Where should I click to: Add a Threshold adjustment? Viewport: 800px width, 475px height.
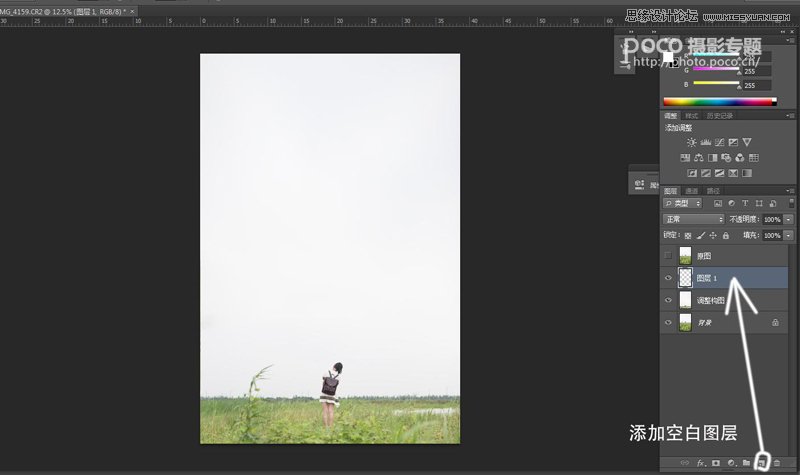coord(719,173)
